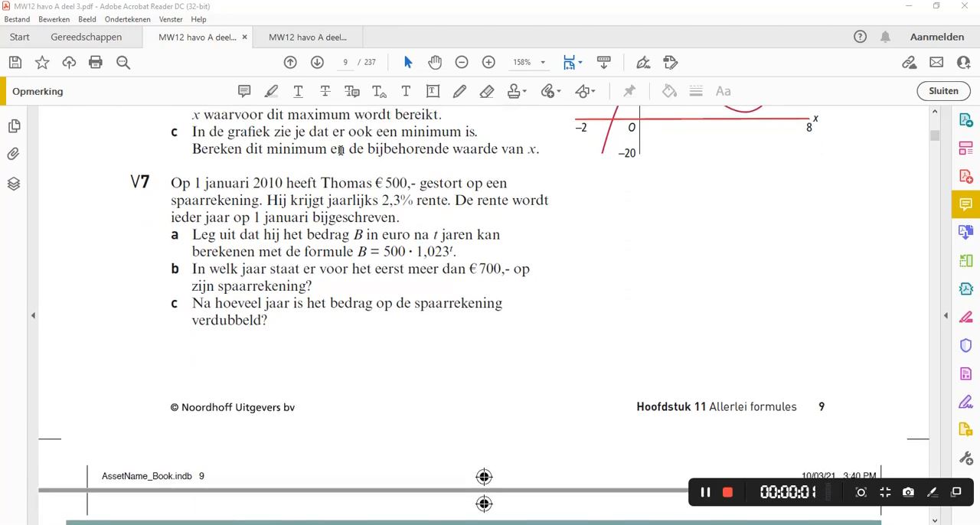Click the page number field showing 9
The width and height of the screenshot is (980, 525).
(345, 62)
